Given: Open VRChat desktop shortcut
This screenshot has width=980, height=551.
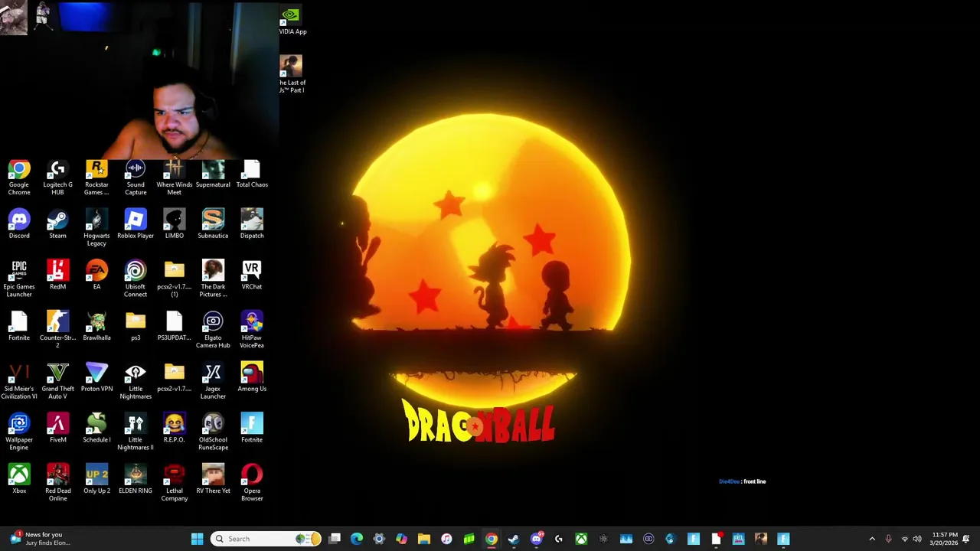Looking at the screenshot, I should click(x=252, y=275).
